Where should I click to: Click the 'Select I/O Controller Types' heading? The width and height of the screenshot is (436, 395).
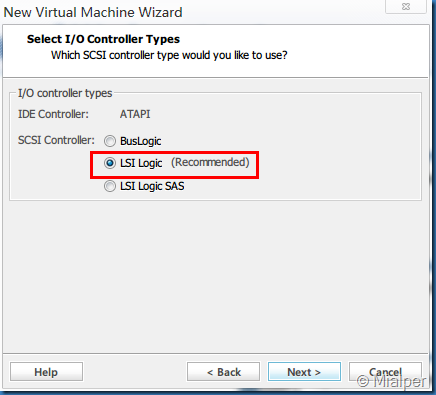103,39
